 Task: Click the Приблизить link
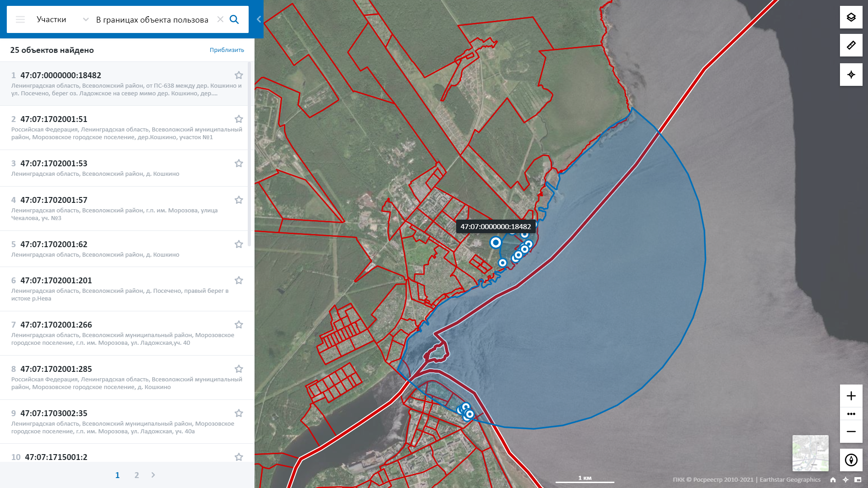(x=226, y=50)
